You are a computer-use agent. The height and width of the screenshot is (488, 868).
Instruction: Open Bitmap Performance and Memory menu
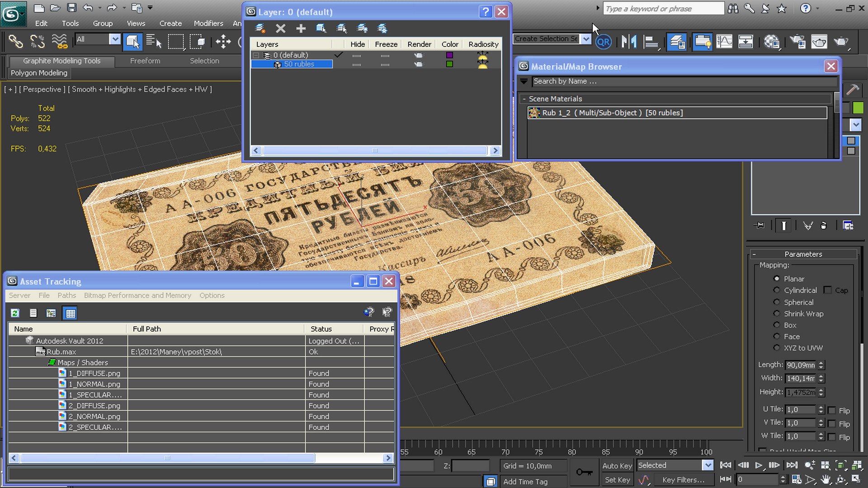pyautogui.click(x=137, y=296)
